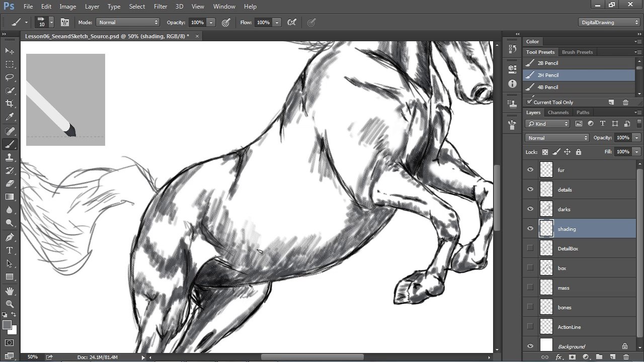
Task: Open the layer Opacity dropdown arrow
Action: [x=636, y=138]
